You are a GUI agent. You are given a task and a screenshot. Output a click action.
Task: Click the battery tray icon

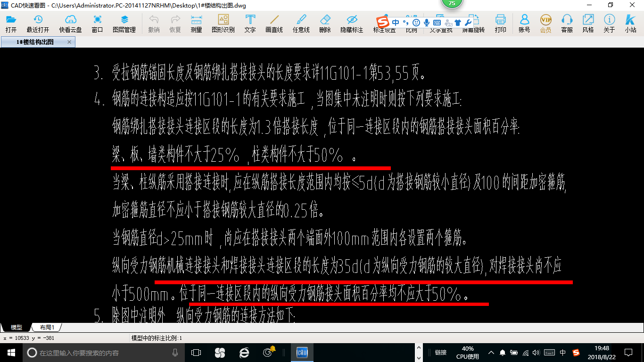[x=514, y=353]
